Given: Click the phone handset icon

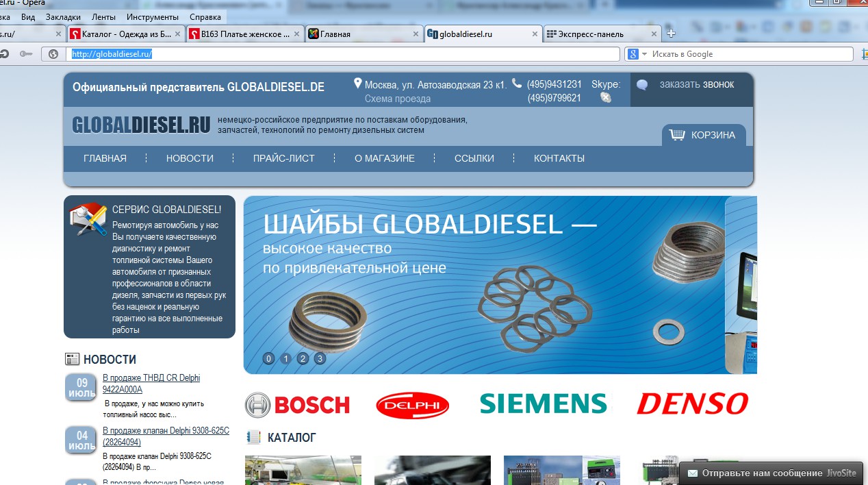Looking at the screenshot, I should pyautogui.click(x=517, y=84).
